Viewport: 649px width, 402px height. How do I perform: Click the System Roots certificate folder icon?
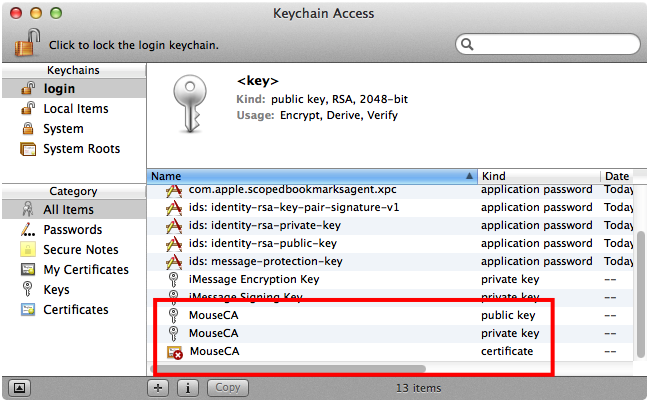28,149
